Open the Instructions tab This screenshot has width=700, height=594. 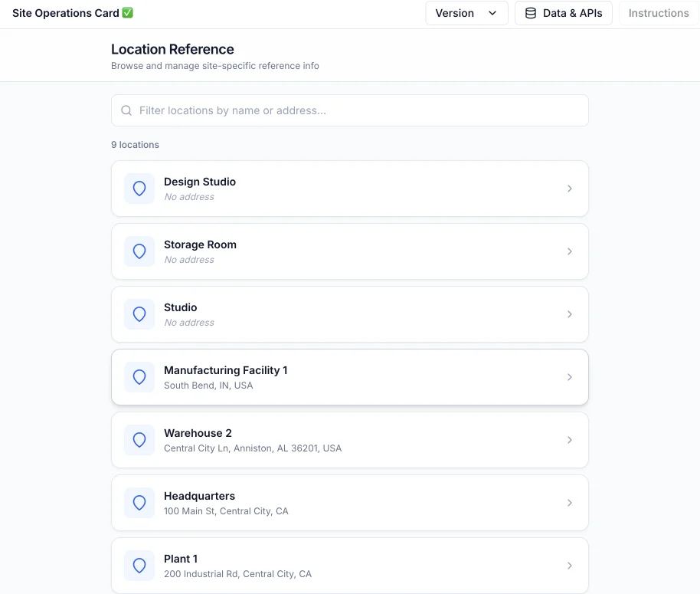click(x=659, y=13)
